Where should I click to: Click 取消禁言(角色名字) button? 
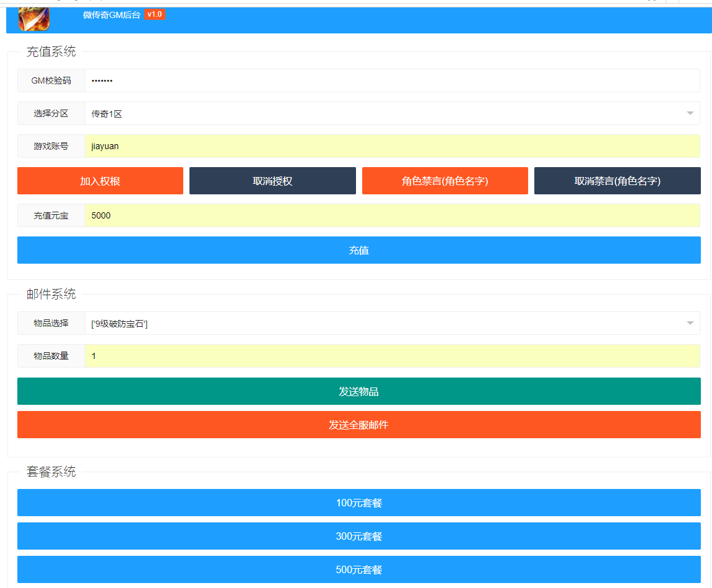617,181
